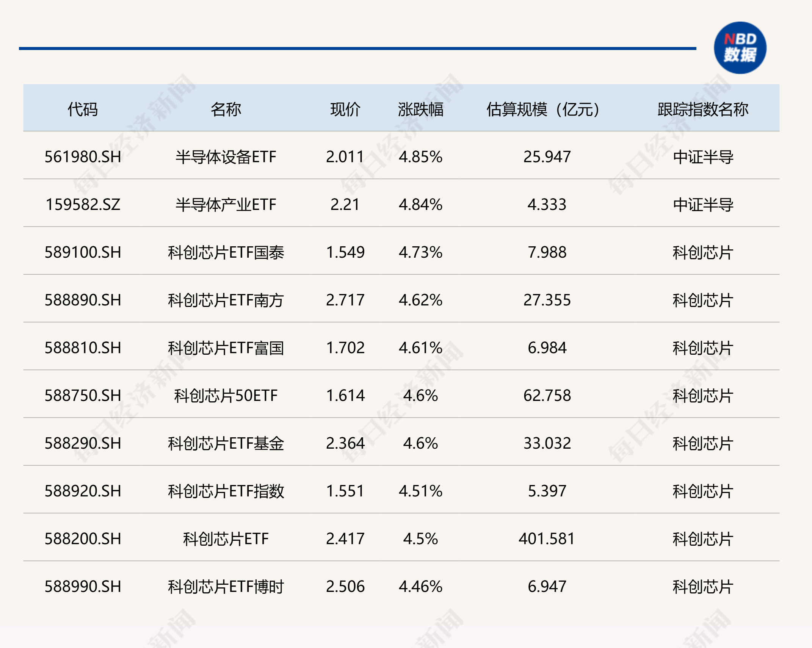Image resolution: width=812 pixels, height=648 pixels.
Task: Click code 588890.SH
Action: 83,300
